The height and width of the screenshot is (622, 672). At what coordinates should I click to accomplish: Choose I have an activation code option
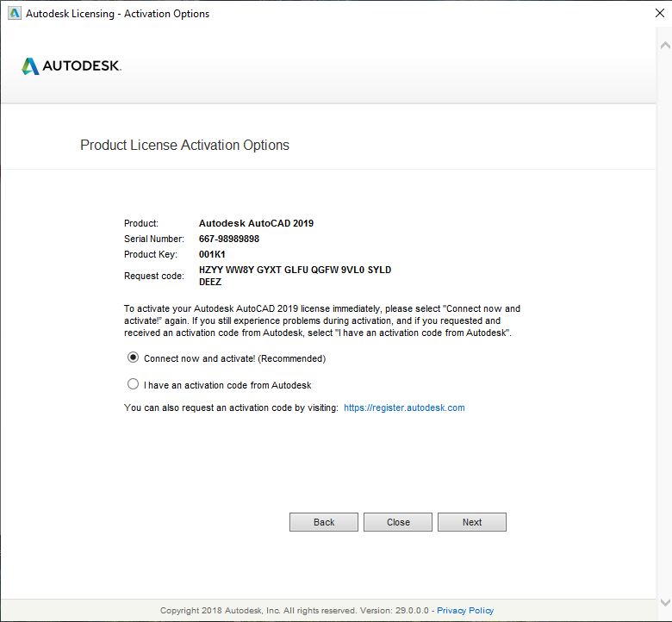click(133, 384)
